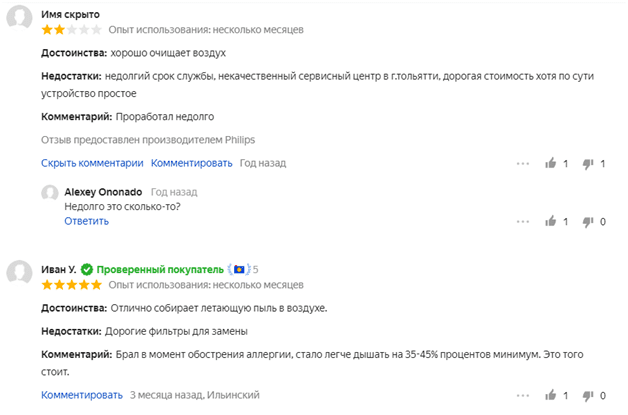
Task: Open Alexey Ononado's small avatar
Action: coord(50,193)
